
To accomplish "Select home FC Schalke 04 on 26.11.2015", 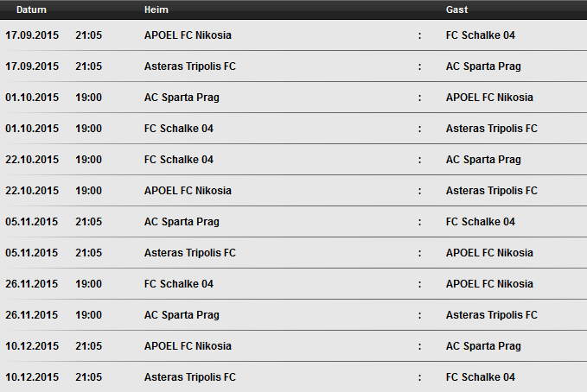I will [x=178, y=284].
